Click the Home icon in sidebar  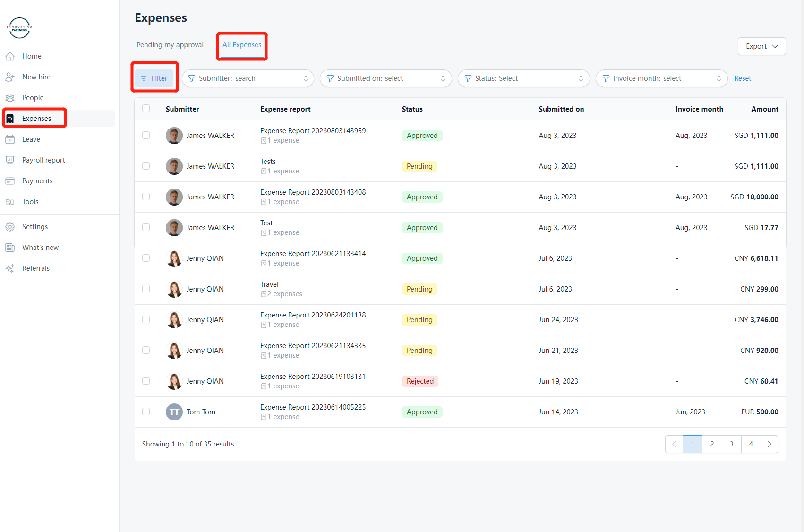(10, 56)
